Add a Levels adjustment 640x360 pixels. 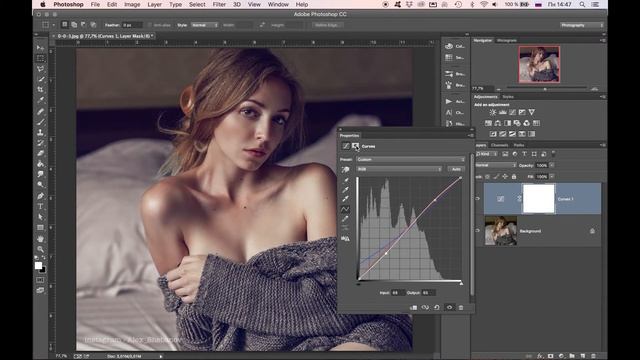(x=503, y=112)
